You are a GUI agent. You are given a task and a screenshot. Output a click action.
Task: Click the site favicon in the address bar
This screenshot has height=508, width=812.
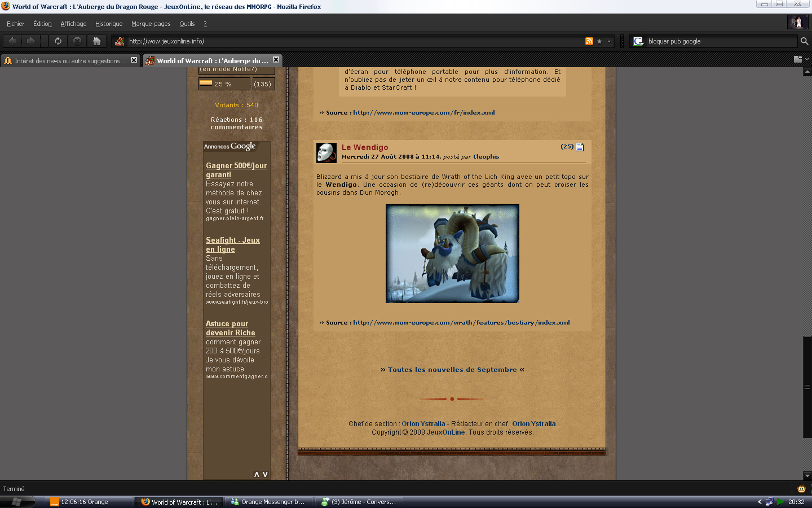[120, 41]
